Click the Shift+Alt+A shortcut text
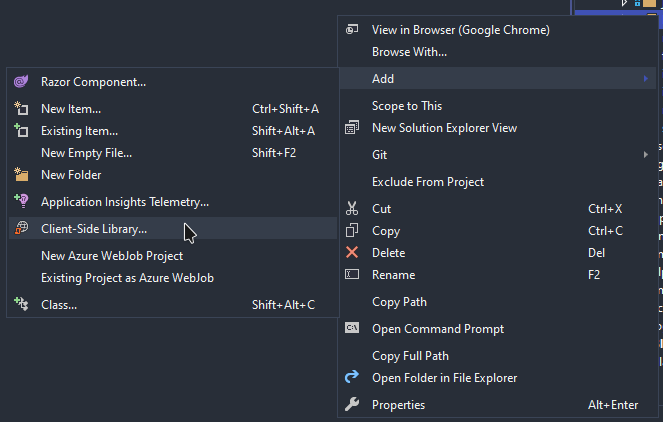Screen dimensions: 663x422 click(284, 131)
